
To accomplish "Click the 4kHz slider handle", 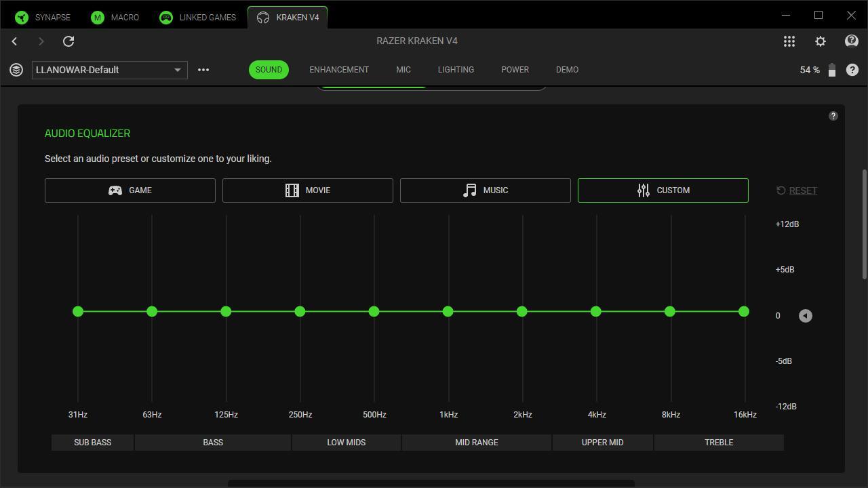I will pyautogui.click(x=595, y=311).
